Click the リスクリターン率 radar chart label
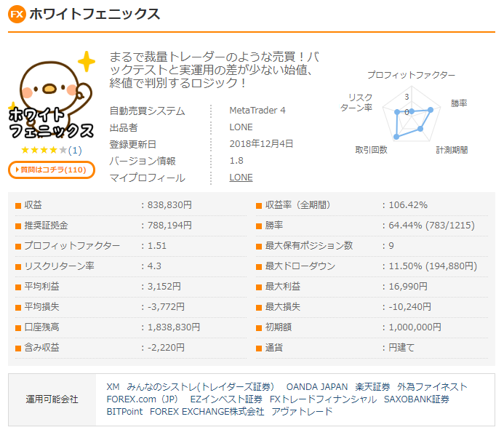 356,103
